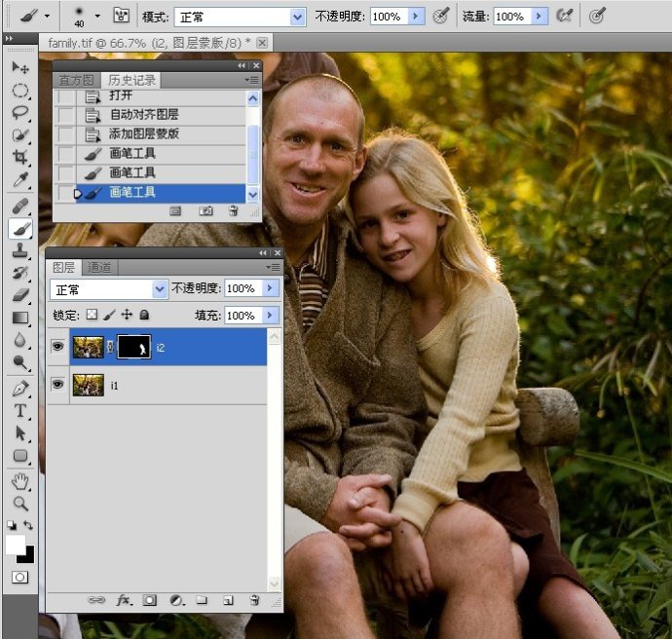Swap foreground and background colors
The width and height of the screenshot is (672, 639).
[28, 525]
